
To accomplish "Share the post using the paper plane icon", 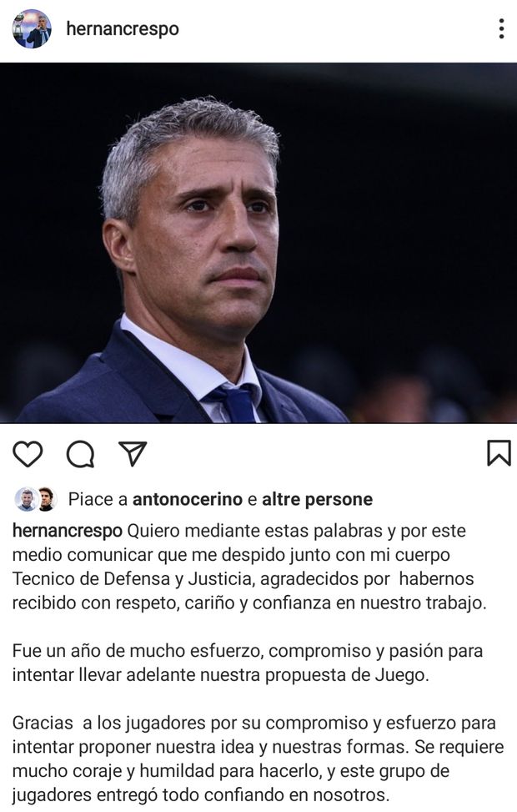I will [133, 454].
